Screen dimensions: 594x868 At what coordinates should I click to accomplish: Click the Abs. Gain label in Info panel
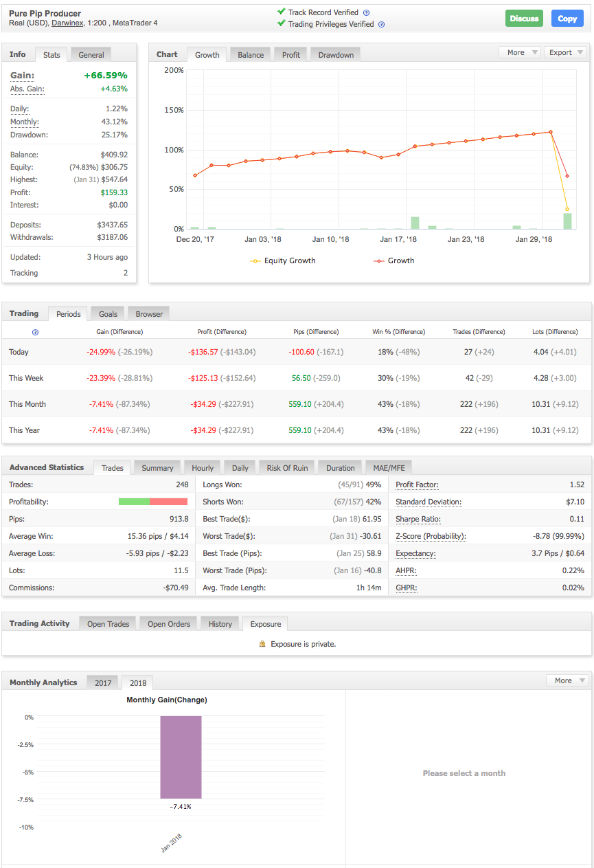(x=27, y=89)
